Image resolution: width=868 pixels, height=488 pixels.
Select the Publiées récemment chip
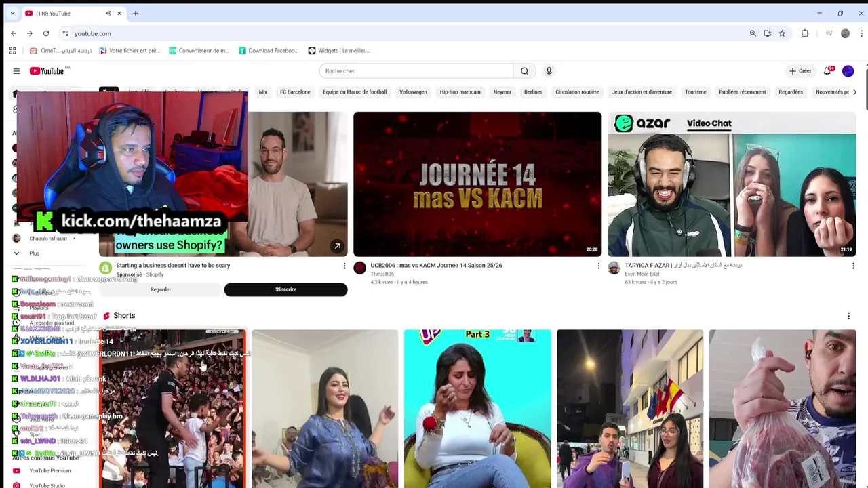[x=742, y=92]
